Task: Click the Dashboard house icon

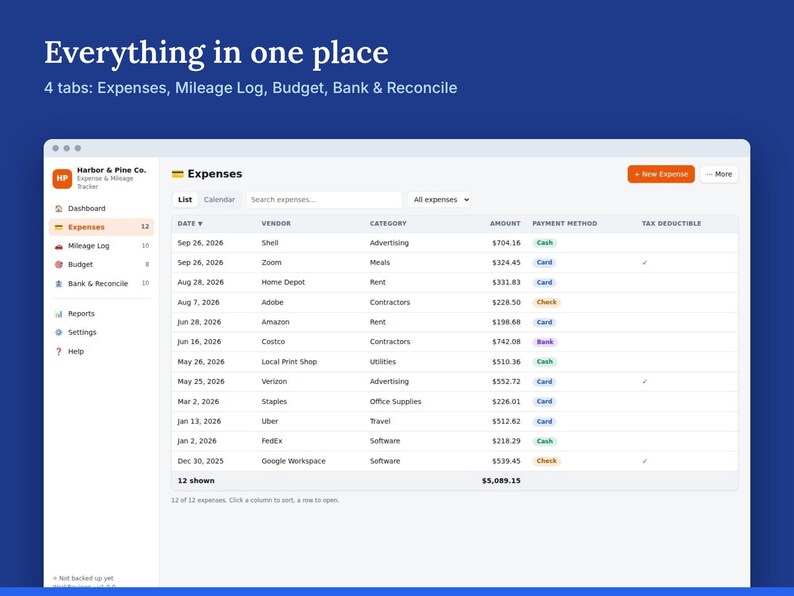Action: [59, 208]
